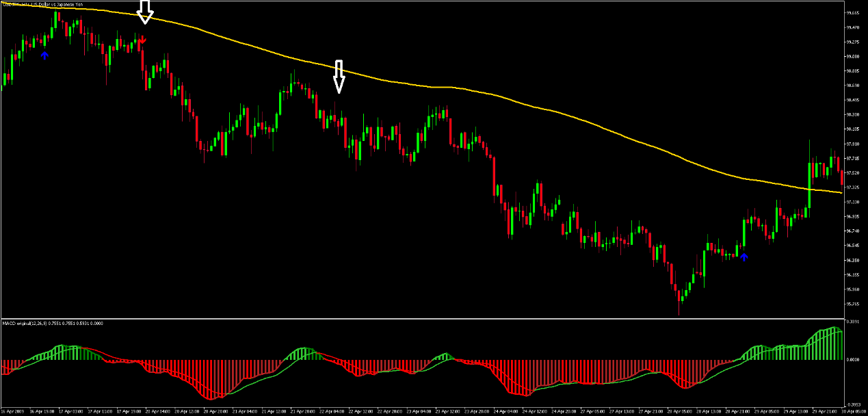Click the blue up arrow near 16 Apr
868x416 pixels.
44,55
